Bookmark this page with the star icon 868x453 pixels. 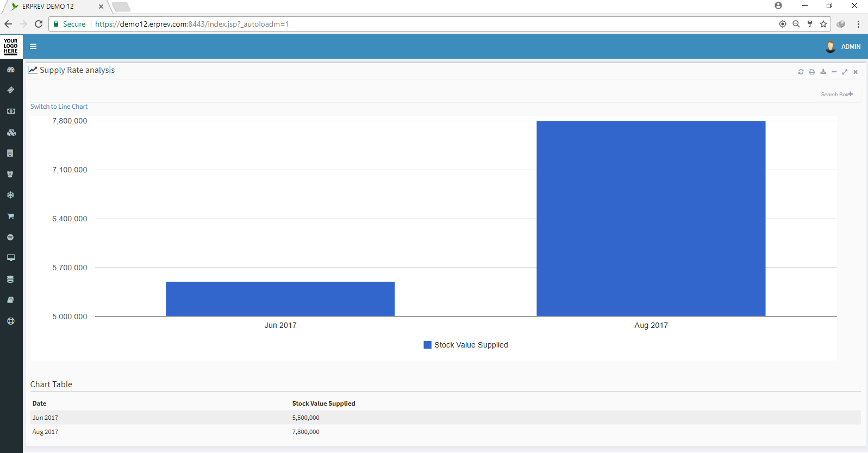pyautogui.click(x=823, y=24)
